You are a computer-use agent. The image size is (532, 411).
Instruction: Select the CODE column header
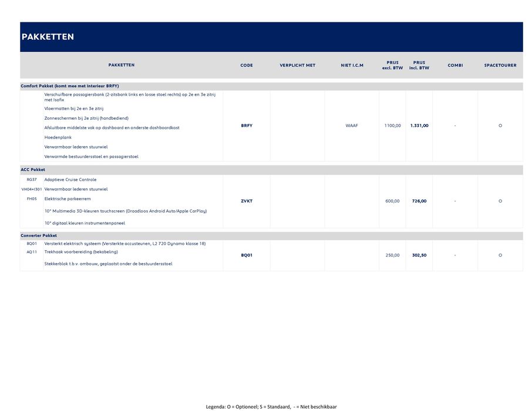[x=247, y=65]
